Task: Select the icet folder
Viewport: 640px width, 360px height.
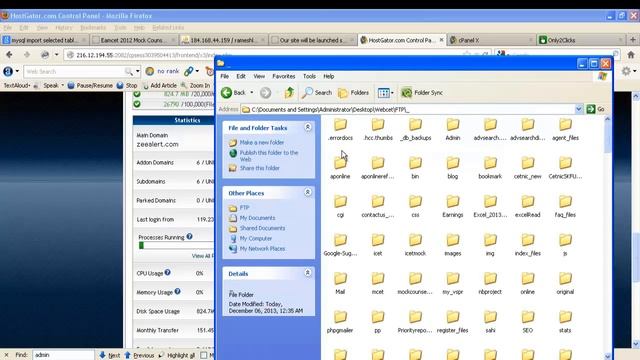Action: click(378, 245)
